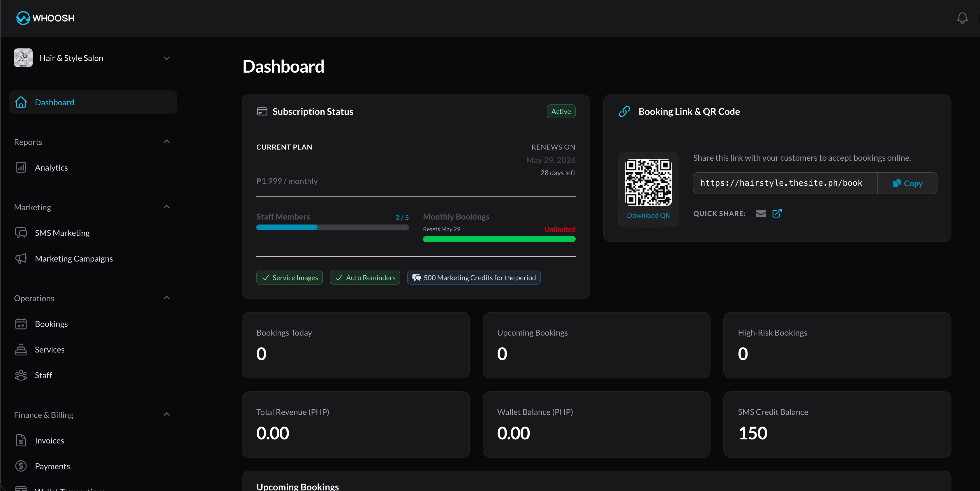Open the Dashboard menu item
This screenshot has height=491, width=980.
click(93, 102)
